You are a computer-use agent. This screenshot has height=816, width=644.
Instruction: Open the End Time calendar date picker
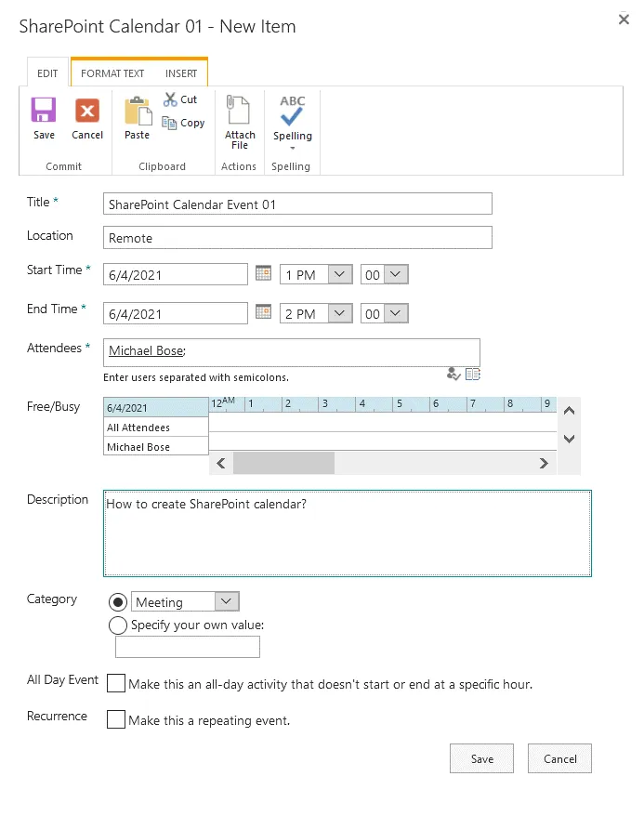point(263,313)
